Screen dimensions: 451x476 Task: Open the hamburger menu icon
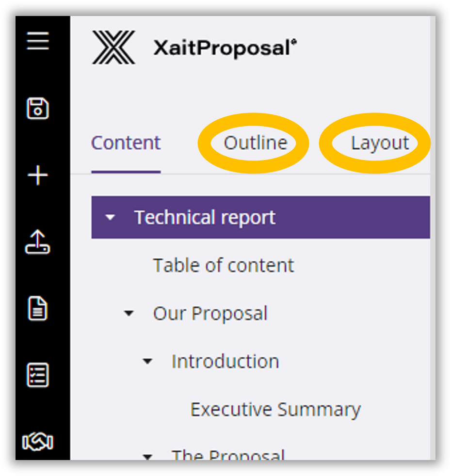click(x=37, y=41)
